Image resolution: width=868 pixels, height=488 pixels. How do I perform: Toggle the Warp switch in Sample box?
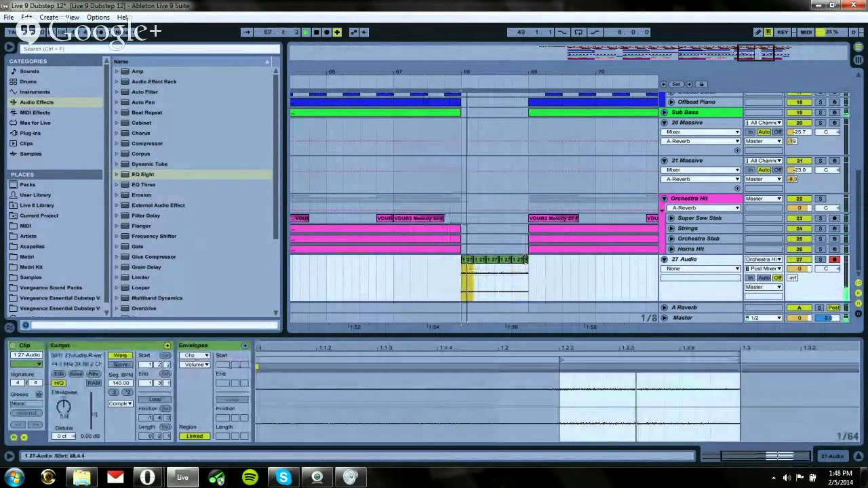click(x=120, y=355)
